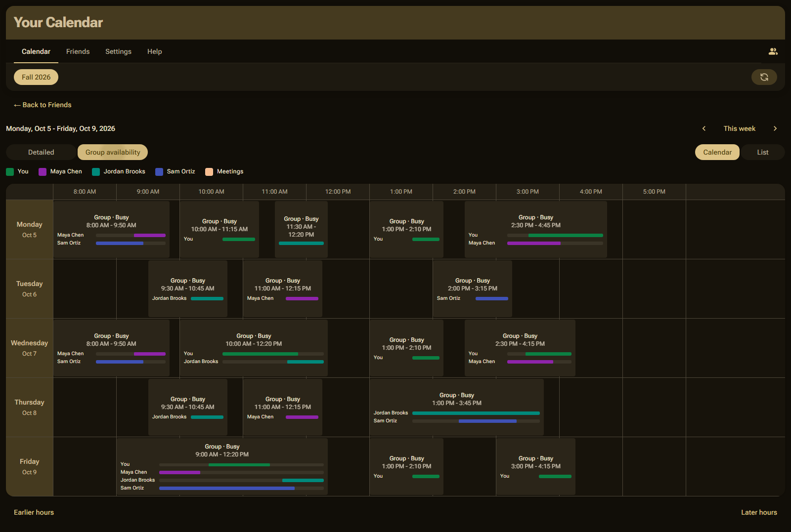This screenshot has width=791, height=532.
Task: Open Wednesday 10:00 AM - 12:20 PM block
Action: click(x=254, y=348)
